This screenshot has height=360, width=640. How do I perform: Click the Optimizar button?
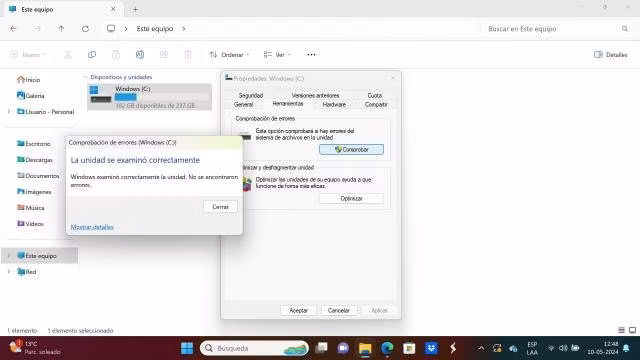tap(351, 198)
